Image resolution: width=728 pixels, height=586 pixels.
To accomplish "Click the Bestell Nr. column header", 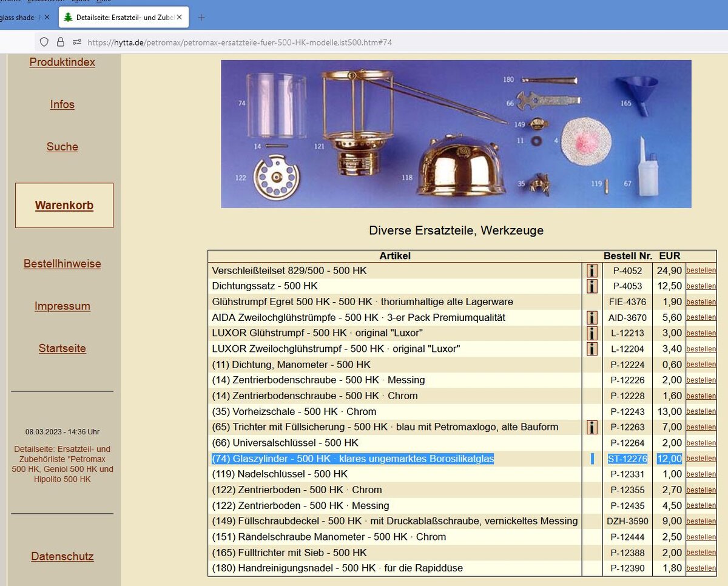I will coord(628,256).
